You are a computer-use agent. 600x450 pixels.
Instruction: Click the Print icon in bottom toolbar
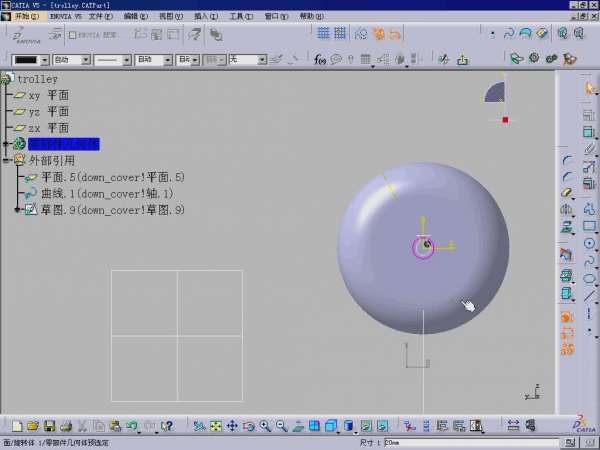pos(65,426)
